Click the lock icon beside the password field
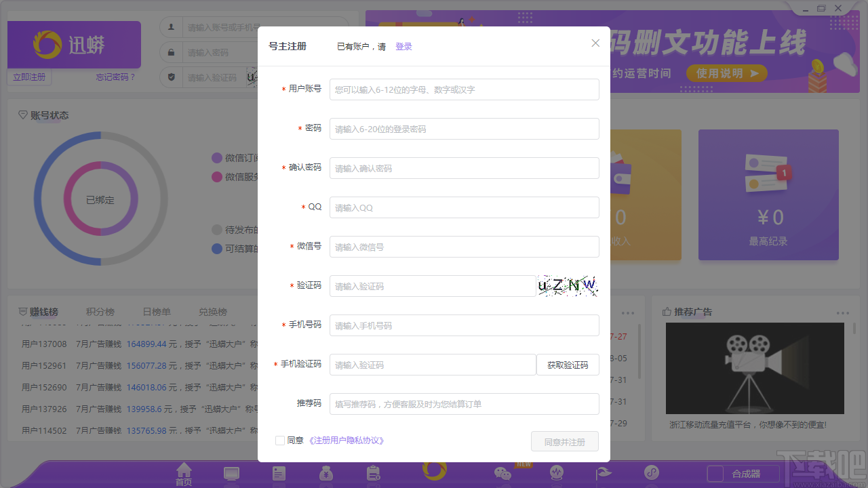The height and width of the screenshot is (488, 868). tap(171, 52)
